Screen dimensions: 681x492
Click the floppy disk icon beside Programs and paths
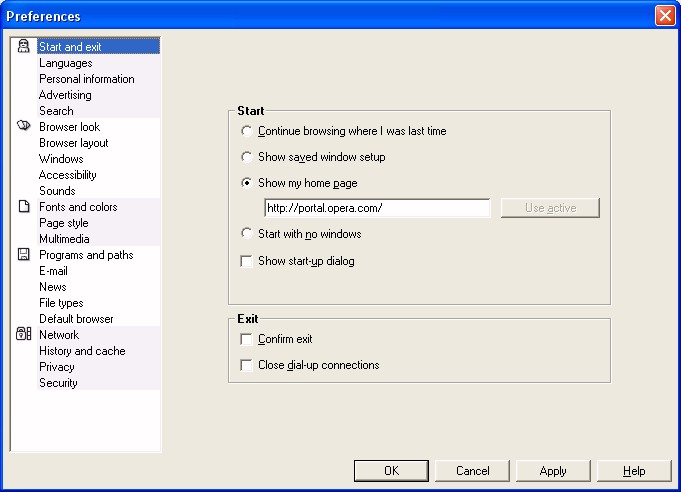[x=23, y=254]
